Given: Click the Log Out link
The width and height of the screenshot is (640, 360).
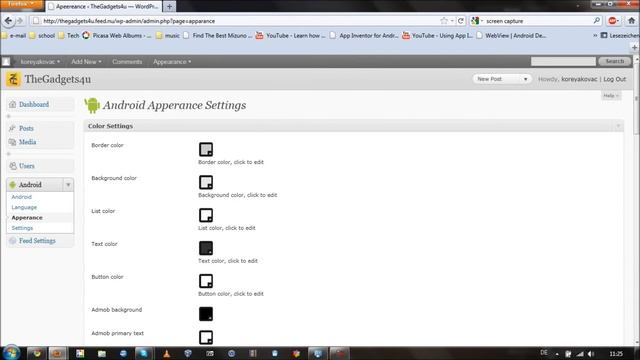Looking at the screenshot, I should [615, 79].
